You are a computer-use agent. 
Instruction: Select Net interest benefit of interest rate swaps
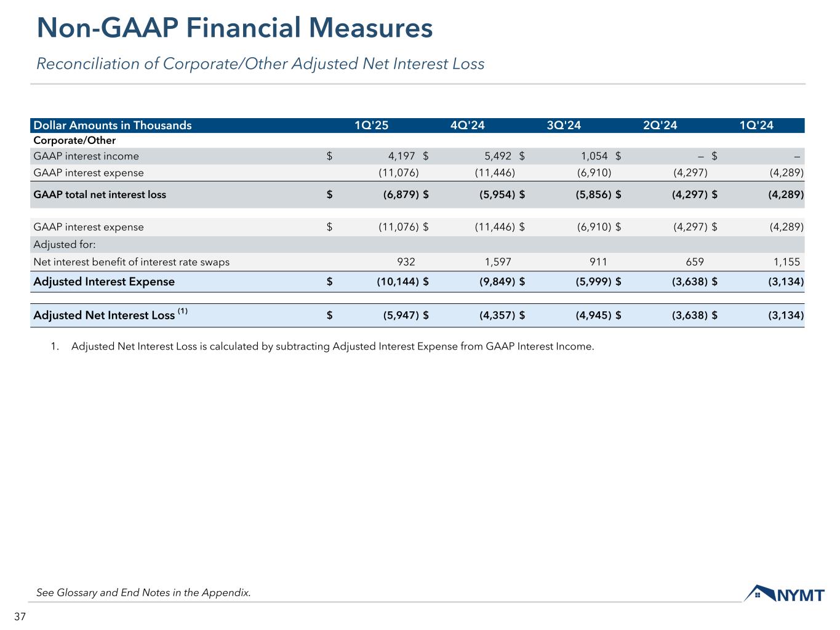131,262
